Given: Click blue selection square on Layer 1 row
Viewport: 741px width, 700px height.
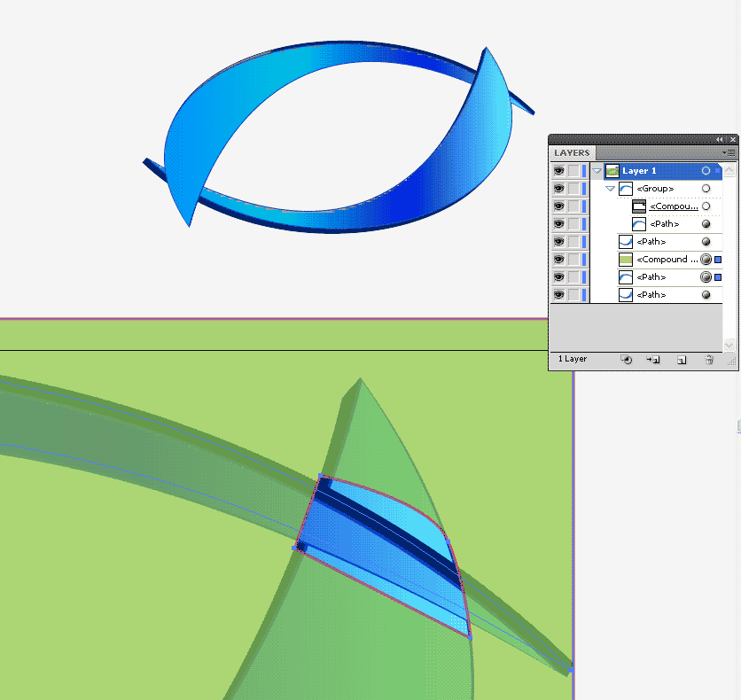Looking at the screenshot, I should click(718, 170).
